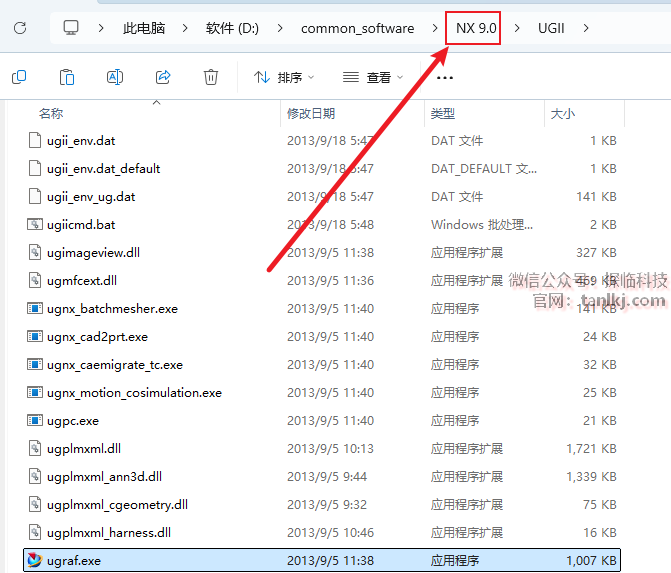Go to 软件 (D:) in breadcrumb

[x=232, y=28]
